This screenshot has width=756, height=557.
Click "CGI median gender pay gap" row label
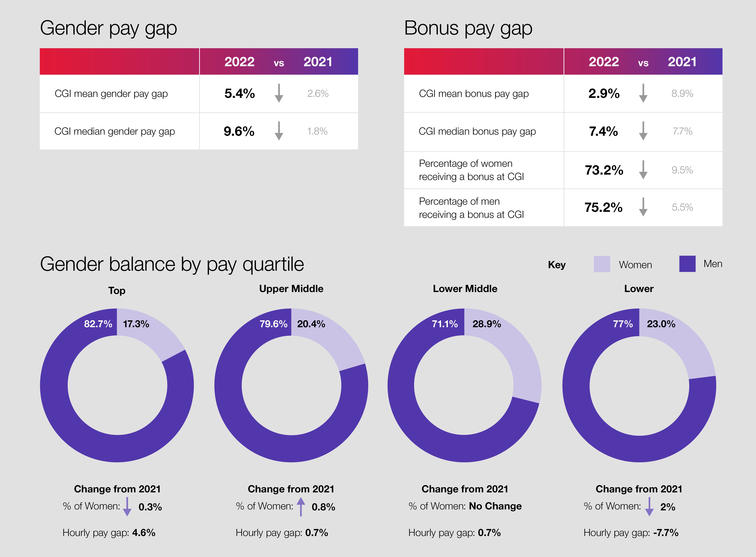(x=114, y=131)
